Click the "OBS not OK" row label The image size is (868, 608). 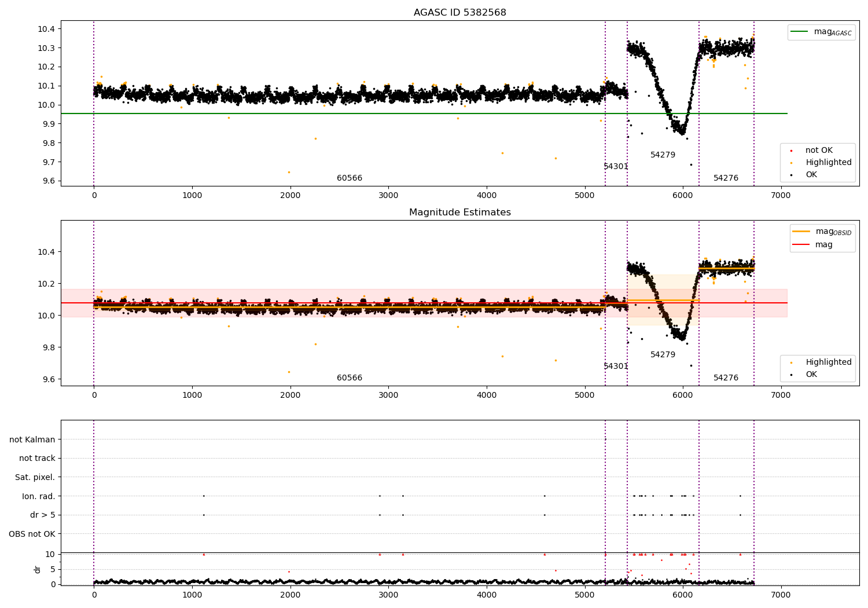(x=32, y=534)
